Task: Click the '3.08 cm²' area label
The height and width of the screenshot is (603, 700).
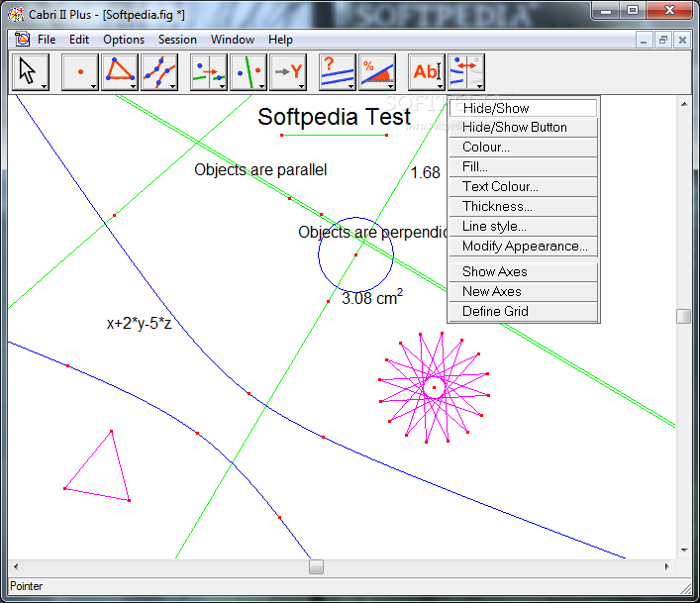Action: [372, 297]
